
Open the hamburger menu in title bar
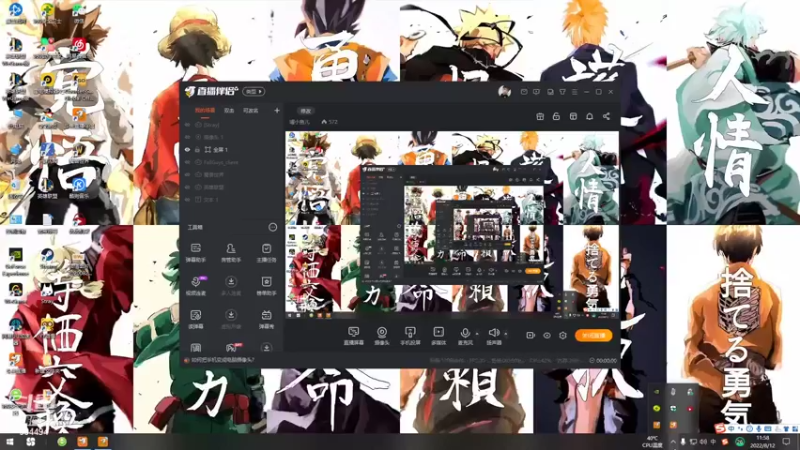pyautogui.click(x=574, y=92)
